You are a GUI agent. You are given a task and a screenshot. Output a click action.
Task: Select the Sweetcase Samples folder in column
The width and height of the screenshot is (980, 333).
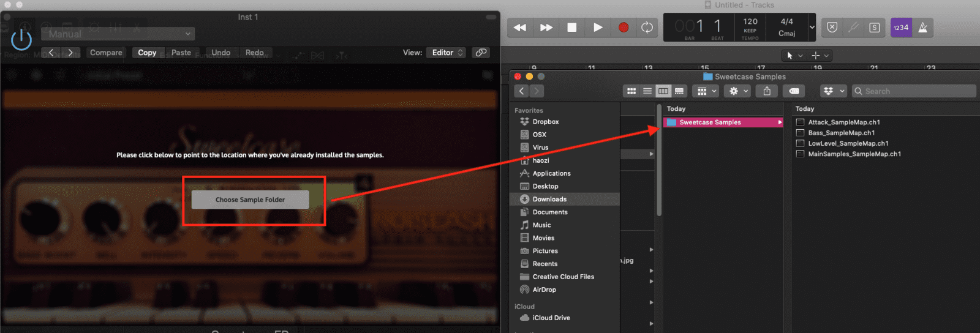pyautogui.click(x=723, y=122)
